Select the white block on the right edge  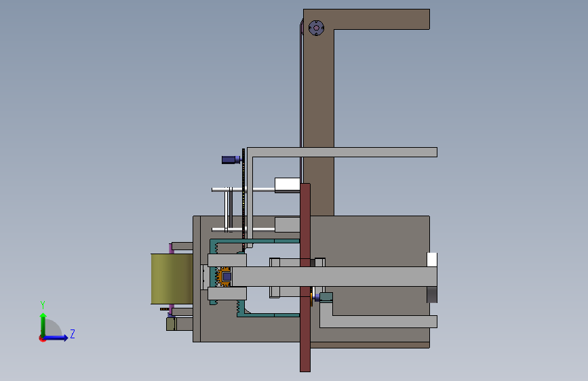pos(432,260)
